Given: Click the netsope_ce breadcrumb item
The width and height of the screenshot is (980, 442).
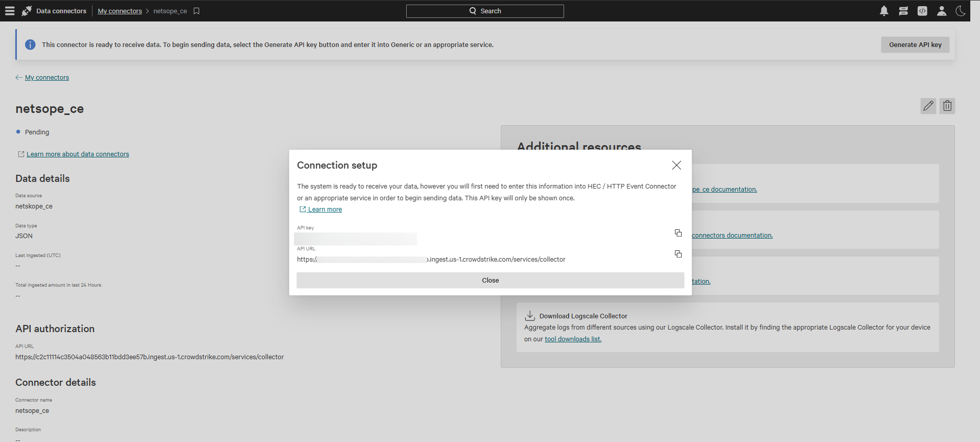Looking at the screenshot, I should coord(170,11).
